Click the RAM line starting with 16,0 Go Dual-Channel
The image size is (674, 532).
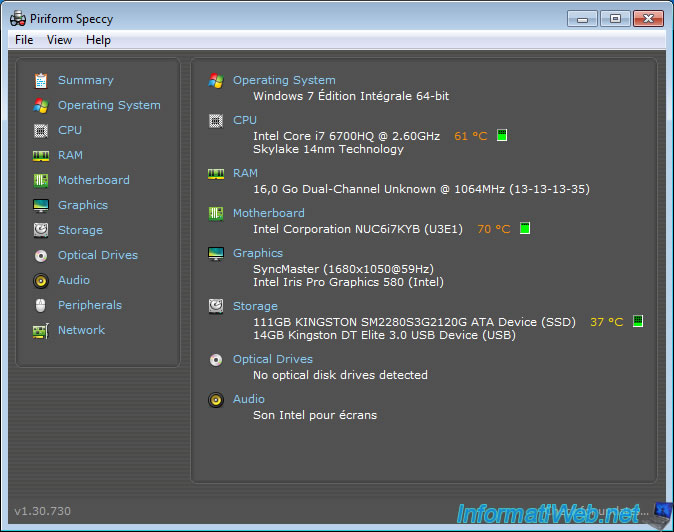click(421, 189)
